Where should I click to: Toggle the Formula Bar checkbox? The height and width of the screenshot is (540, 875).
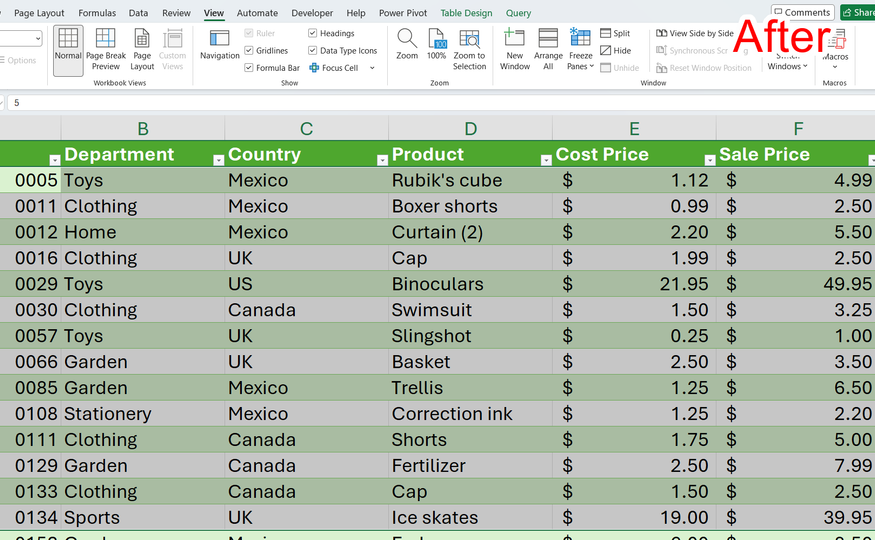(249, 68)
